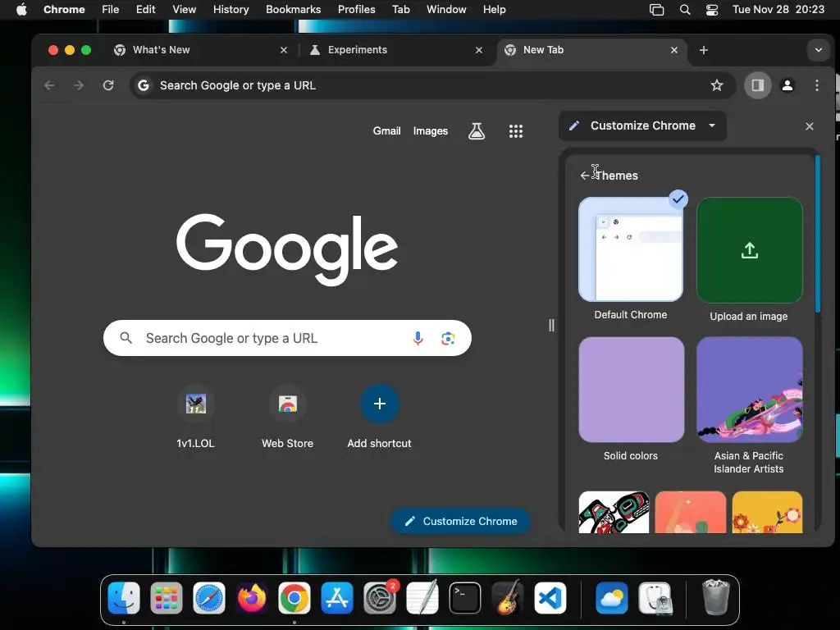Start voice search with the microphone
The height and width of the screenshot is (630, 840).
pyautogui.click(x=418, y=338)
